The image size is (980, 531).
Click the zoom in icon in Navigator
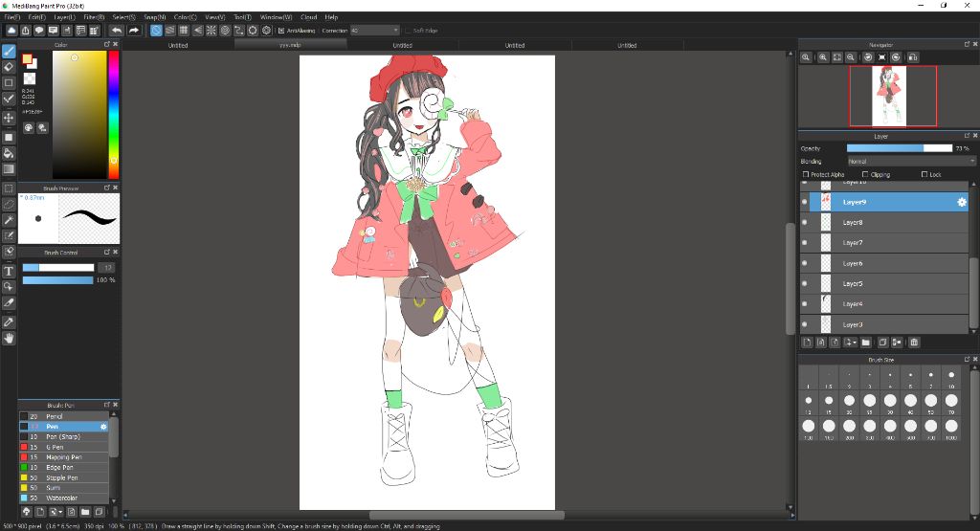coord(823,57)
